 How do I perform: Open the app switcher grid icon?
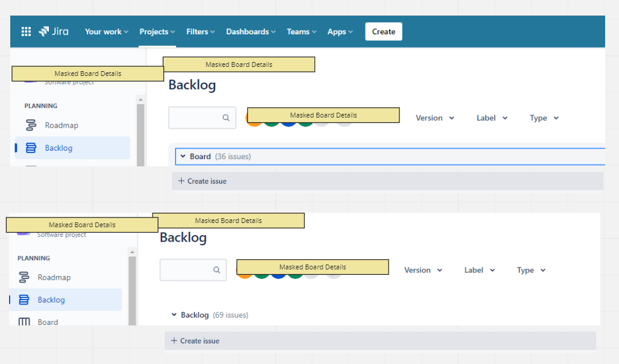pyautogui.click(x=26, y=31)
